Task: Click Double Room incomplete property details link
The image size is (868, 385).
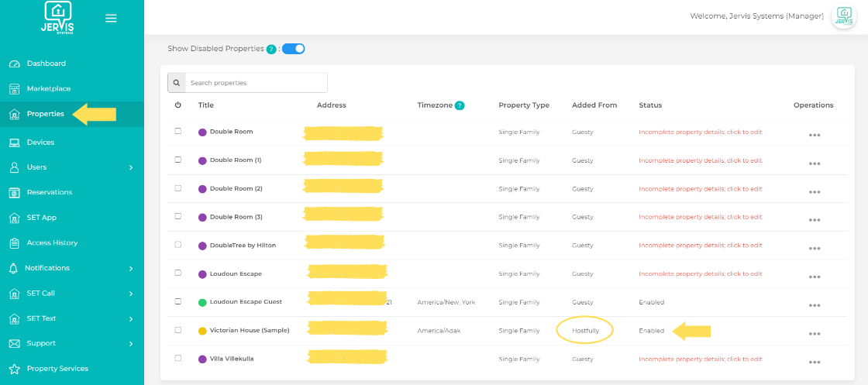Action: 701,132
